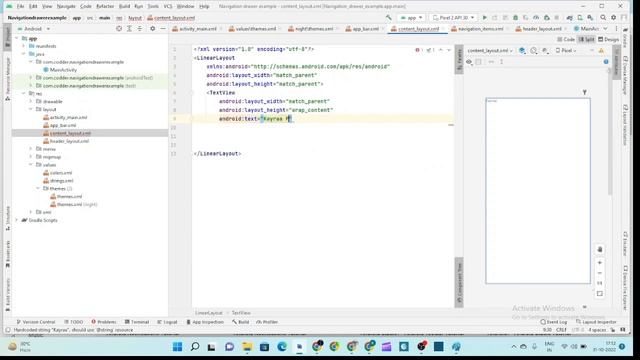
Task: Hide the Project panel with minus icon
Action: click(x=163, y=29)
